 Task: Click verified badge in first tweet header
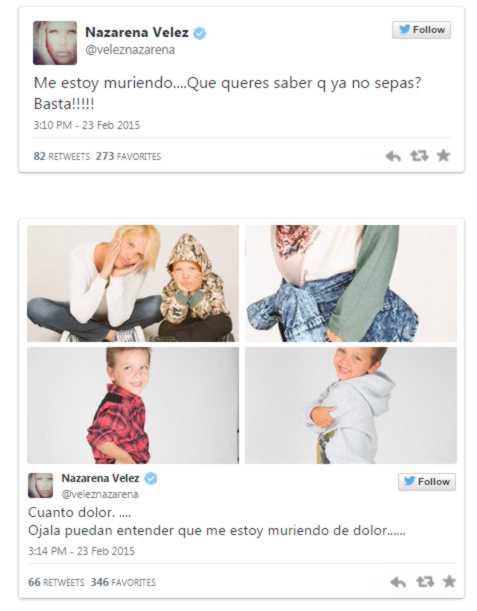pyautogui.click(x=200, y=33)
